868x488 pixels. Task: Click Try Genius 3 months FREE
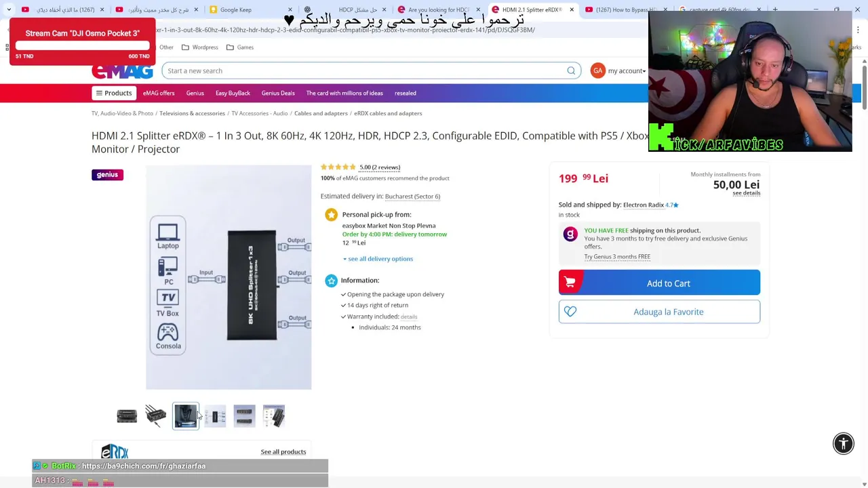pos(617,257)
